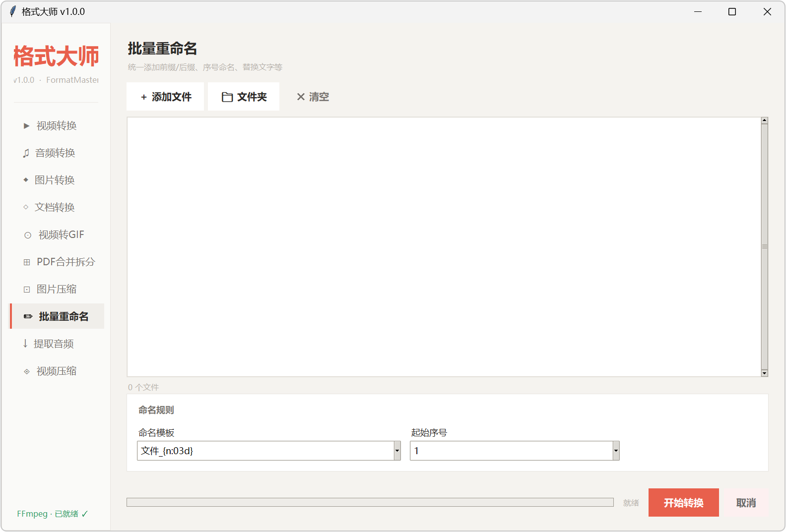Open the 视频转换 page
The width and height of the screenshot is (786, 532).
(x=57, y=126)
